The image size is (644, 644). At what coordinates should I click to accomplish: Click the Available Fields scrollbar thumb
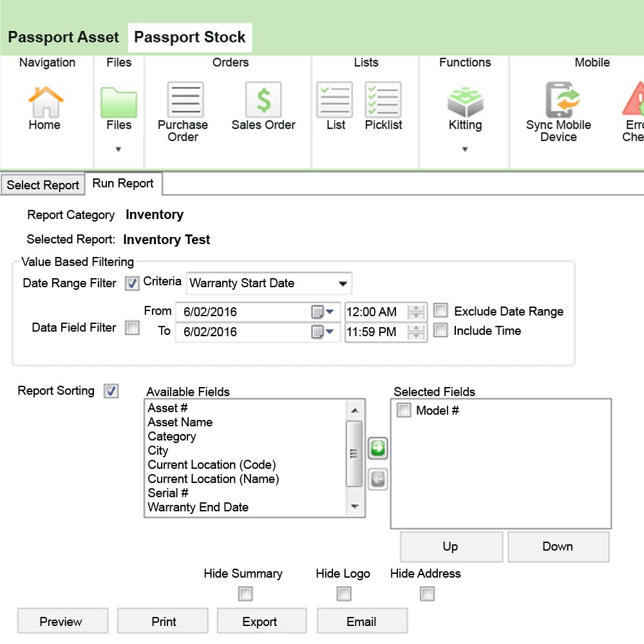point(354,453)
